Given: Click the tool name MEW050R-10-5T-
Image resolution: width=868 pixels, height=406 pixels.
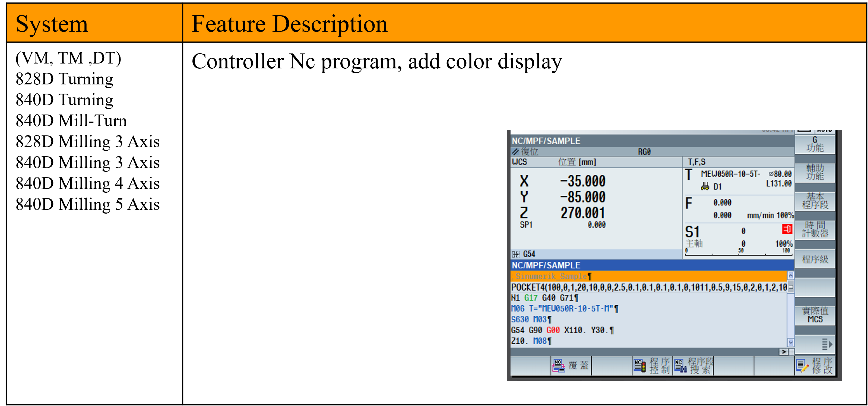Looking at the screenshot, I should (x=730, y=174).
